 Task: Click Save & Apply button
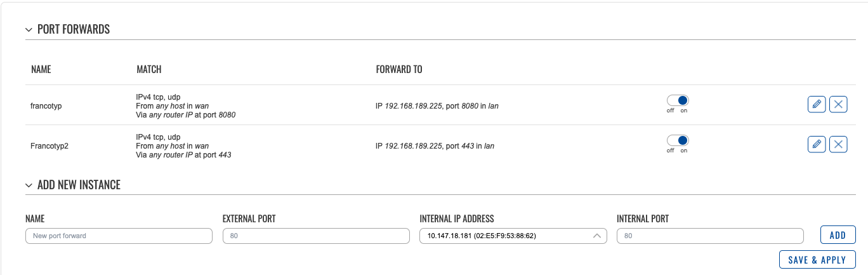pos(817,260)
